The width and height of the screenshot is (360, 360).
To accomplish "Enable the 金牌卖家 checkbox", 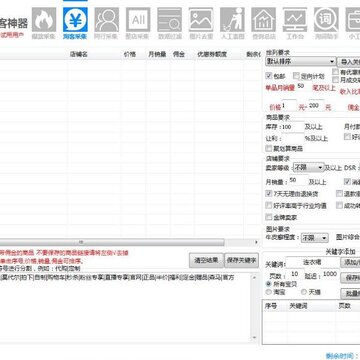I will click(x=269, y=217).
